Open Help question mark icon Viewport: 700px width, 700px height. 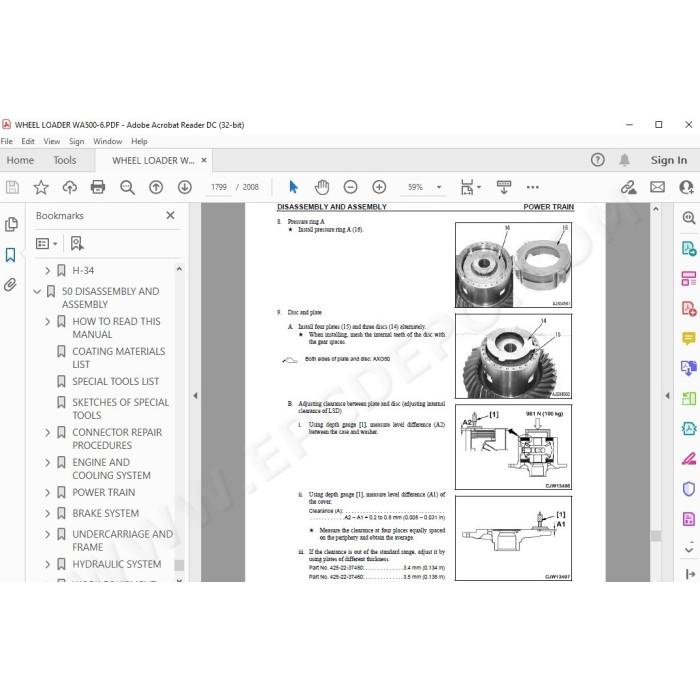coord(597,160)
